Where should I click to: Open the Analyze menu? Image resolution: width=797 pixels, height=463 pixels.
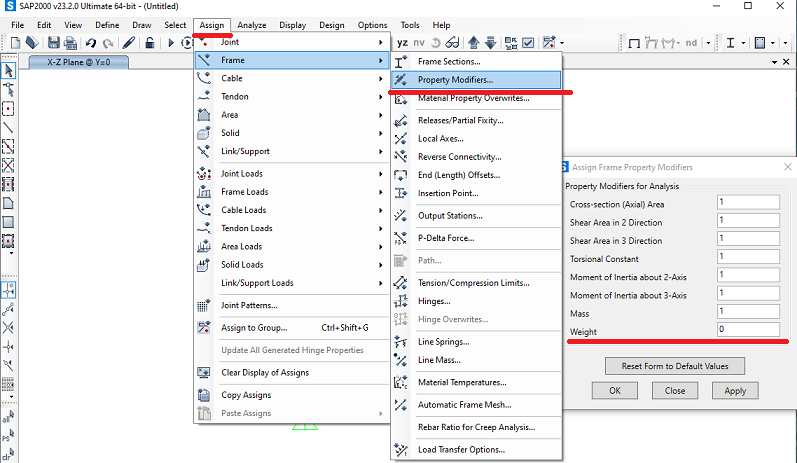251,24
